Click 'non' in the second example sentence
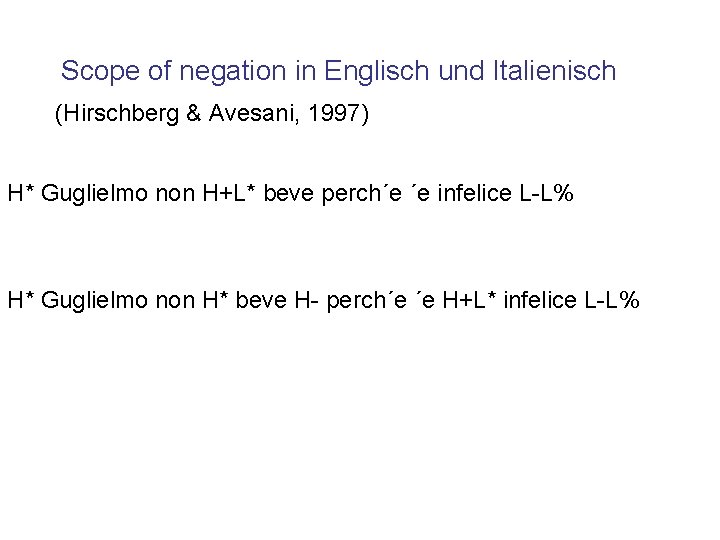720x540 pixels. pos(175,302)
